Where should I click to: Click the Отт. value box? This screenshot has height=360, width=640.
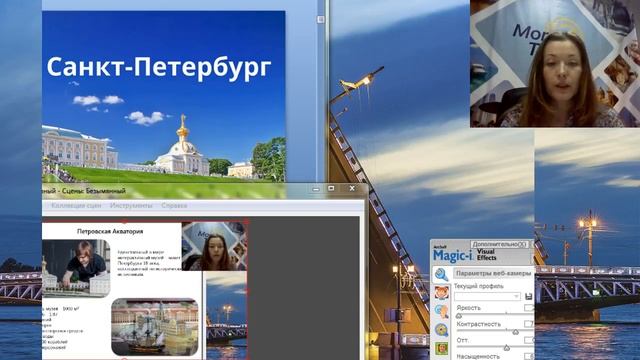[529, 340]
